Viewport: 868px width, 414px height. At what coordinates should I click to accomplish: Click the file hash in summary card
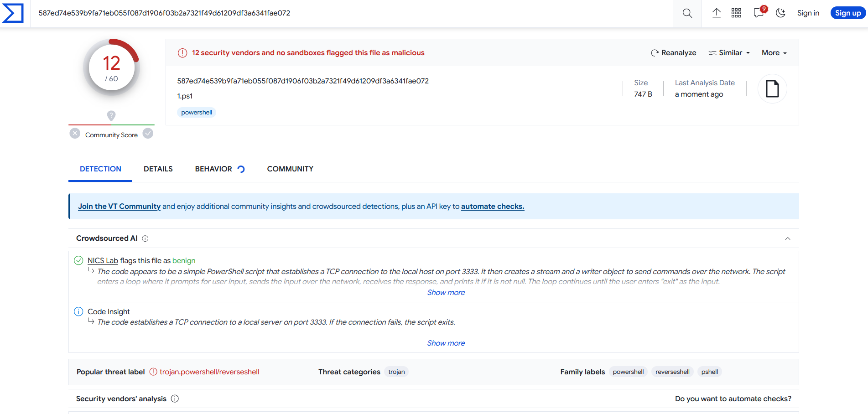[303, 81]
